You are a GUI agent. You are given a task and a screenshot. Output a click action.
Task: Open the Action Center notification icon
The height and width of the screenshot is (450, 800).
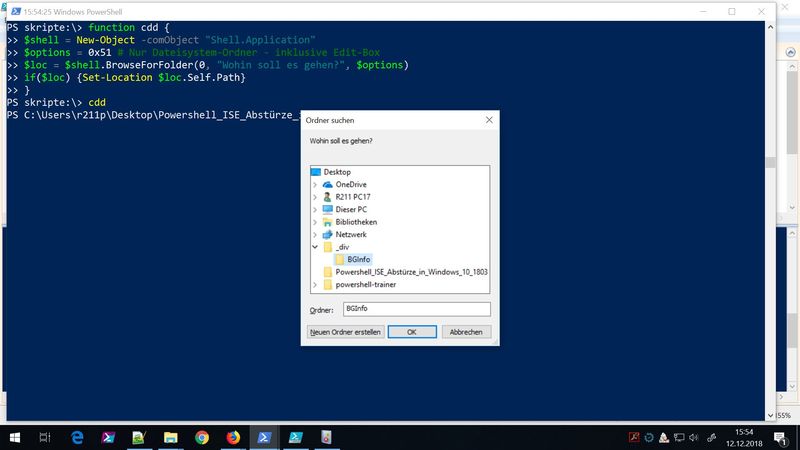point(780,437)
